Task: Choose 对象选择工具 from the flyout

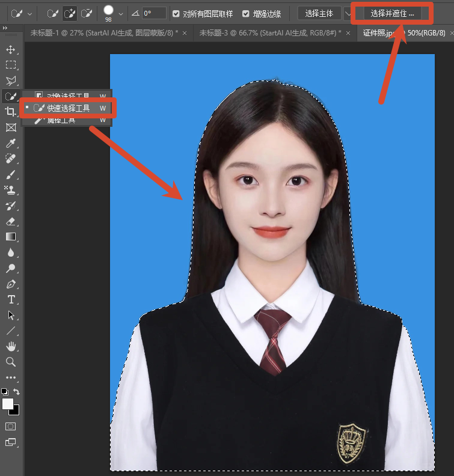Action: pos(67,95)
